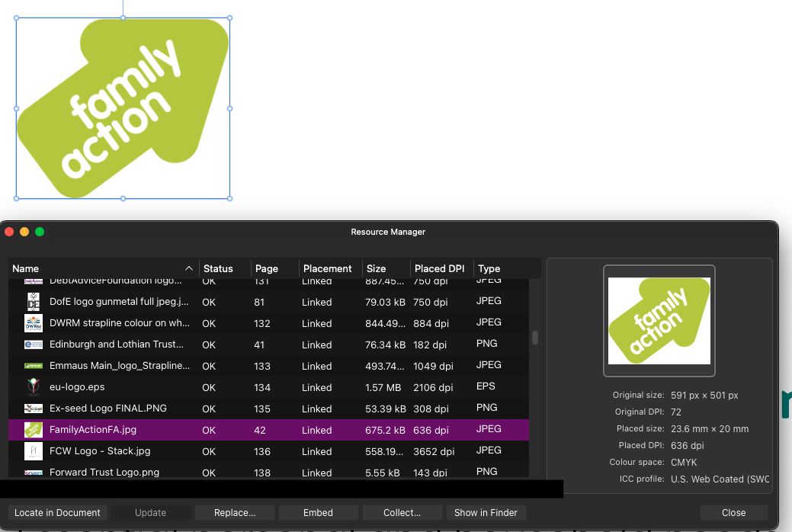This screenshot has height=532, width=792.
Task: Click the 182 dpi placed DPI cell
Action: (x=430, y=345)
